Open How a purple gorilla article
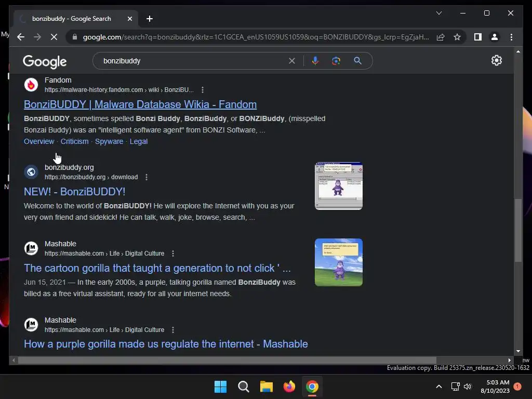Screen dimensions: 532x399 [x=166, y=344]
